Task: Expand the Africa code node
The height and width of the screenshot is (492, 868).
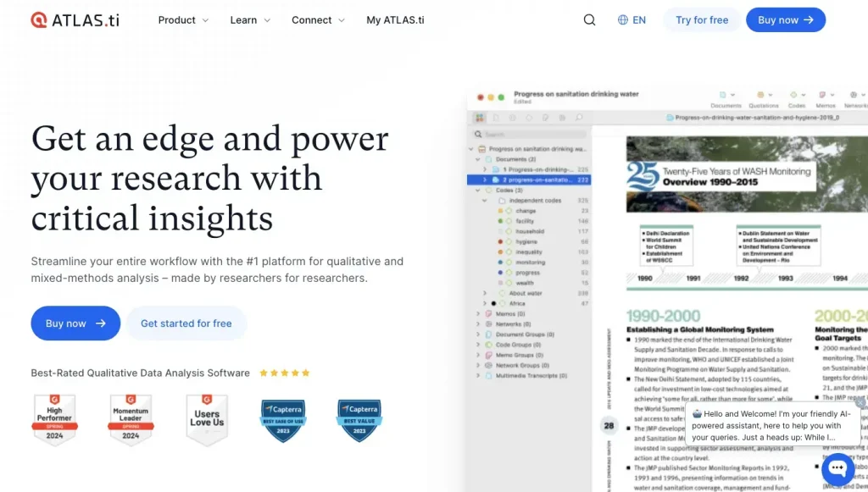Action: pos(485,303)
